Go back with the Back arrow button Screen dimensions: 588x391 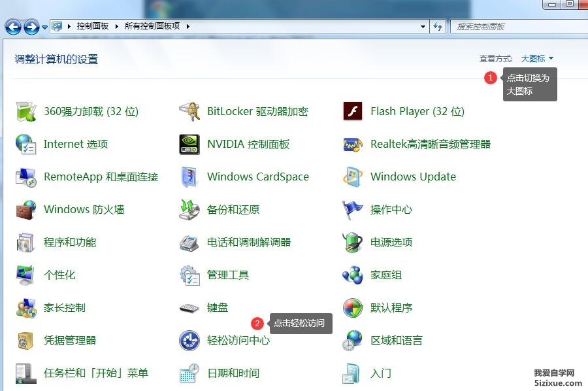point(13,27)
